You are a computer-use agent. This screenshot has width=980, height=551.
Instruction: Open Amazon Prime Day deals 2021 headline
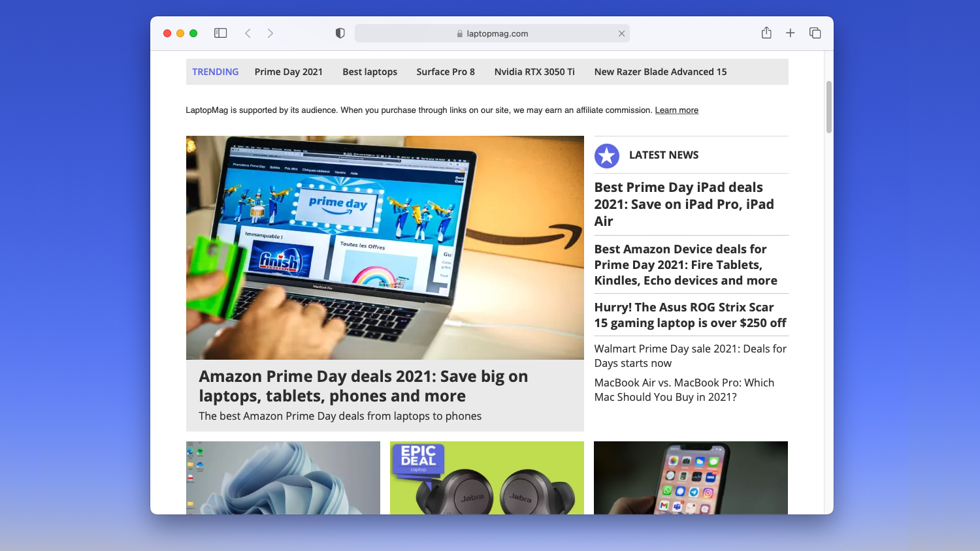point(363,386)
